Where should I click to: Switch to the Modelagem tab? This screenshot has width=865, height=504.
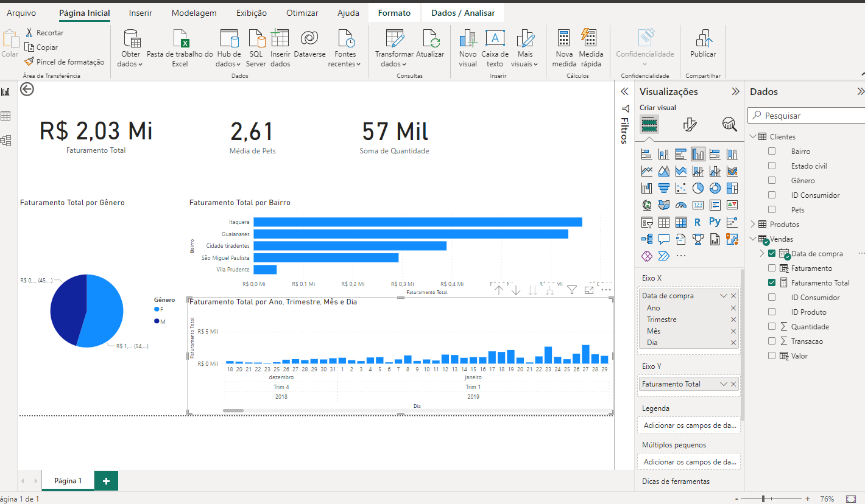194,13
